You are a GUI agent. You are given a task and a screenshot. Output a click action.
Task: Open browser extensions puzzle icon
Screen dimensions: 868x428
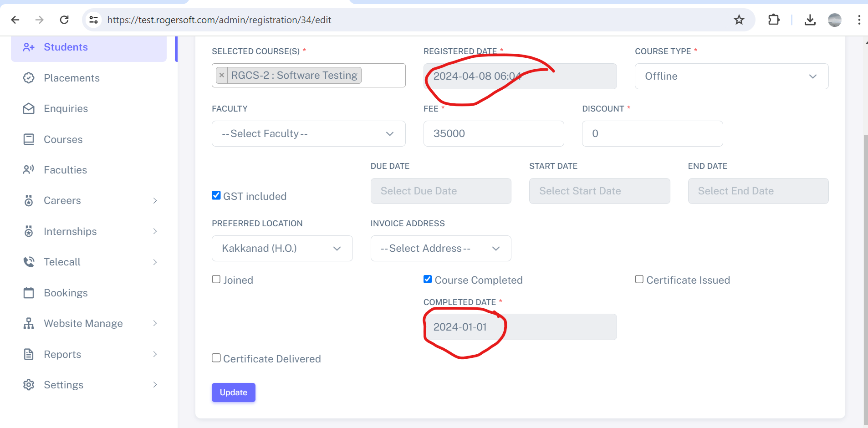click(x=773, y=20)
